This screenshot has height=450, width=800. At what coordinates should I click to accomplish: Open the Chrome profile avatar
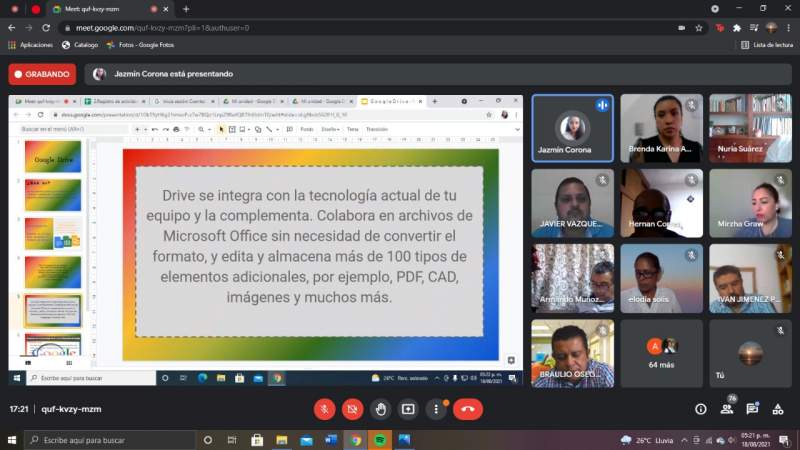click(771, 28)
